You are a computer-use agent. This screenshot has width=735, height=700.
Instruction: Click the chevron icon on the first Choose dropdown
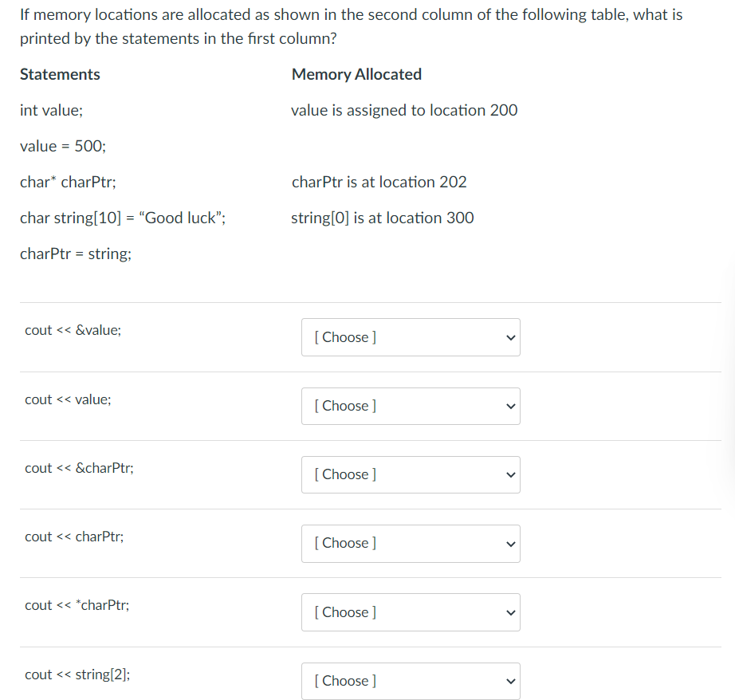coord(509,337)
